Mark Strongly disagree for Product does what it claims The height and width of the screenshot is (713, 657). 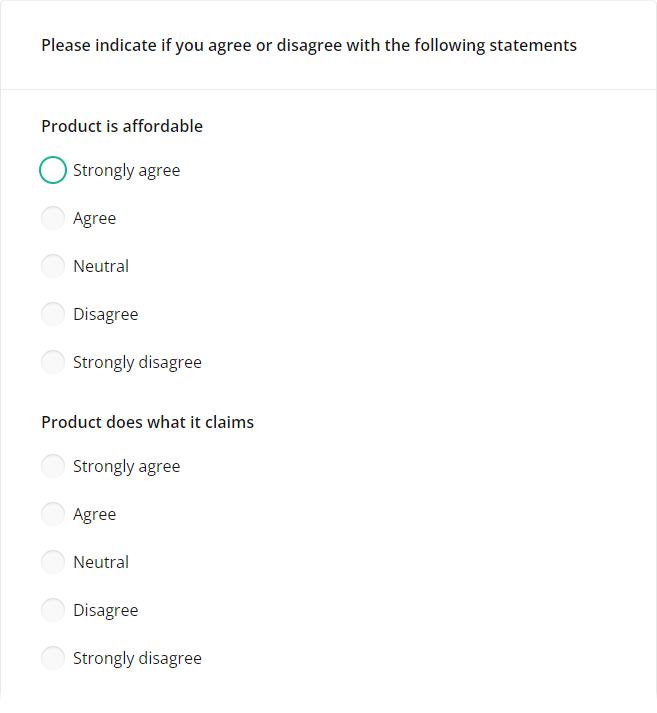(x=53, y=658)
